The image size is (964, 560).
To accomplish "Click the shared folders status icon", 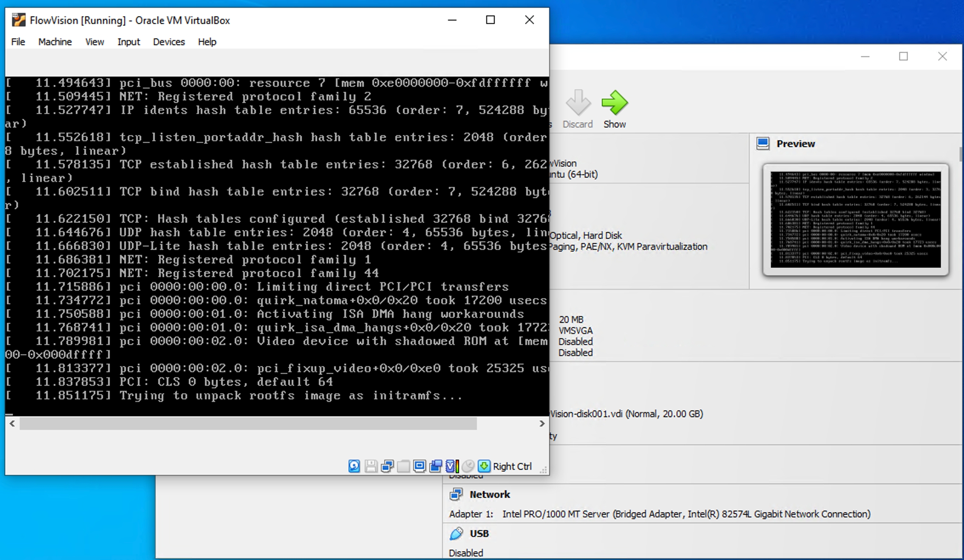I will point(403,466).
